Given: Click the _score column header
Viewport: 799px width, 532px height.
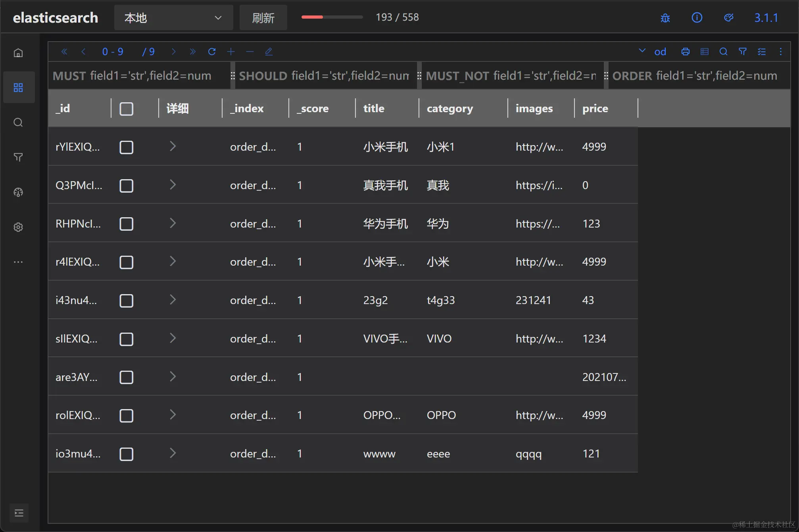Looking at the screenshot, I should click(x=313, y=108).
